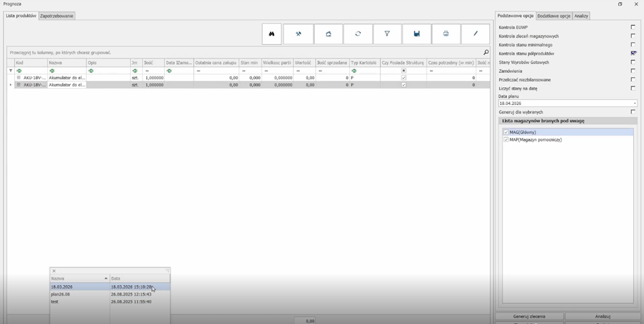This screenshot has height=324, width=644.
Task: Click the house icon in toolbar
Action: [328, 34]
